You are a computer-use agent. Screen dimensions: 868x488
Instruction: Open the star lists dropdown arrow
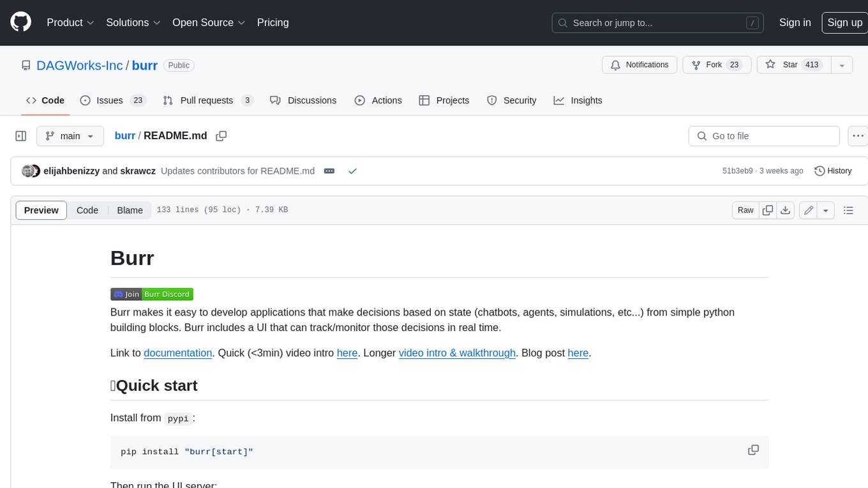click(842, 65)
